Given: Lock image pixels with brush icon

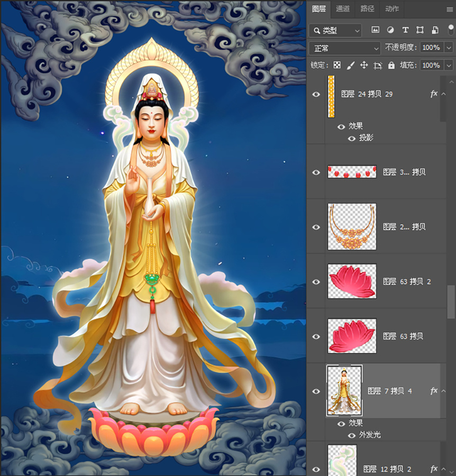Looking at the screenshot, I should coord(351,65).
